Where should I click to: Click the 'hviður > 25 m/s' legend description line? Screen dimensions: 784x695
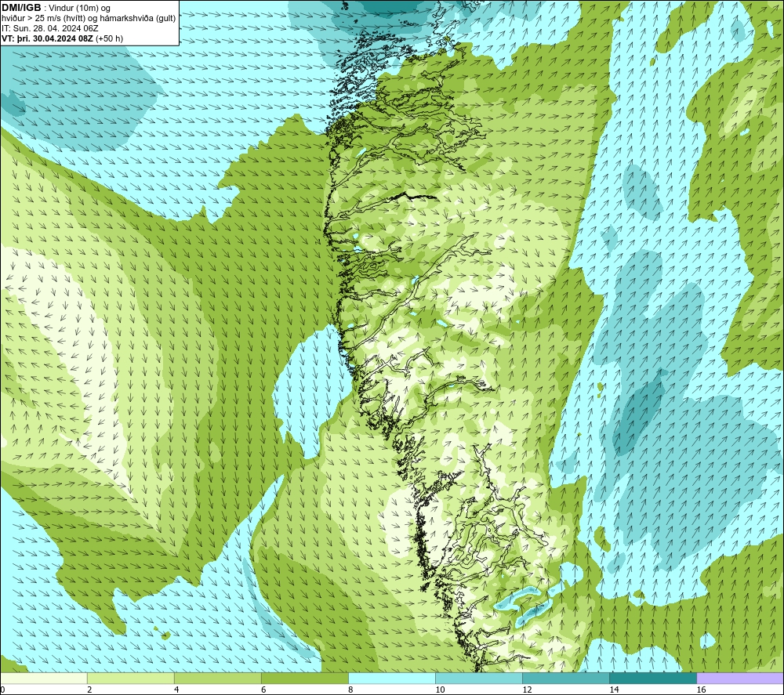coord(89,19)
